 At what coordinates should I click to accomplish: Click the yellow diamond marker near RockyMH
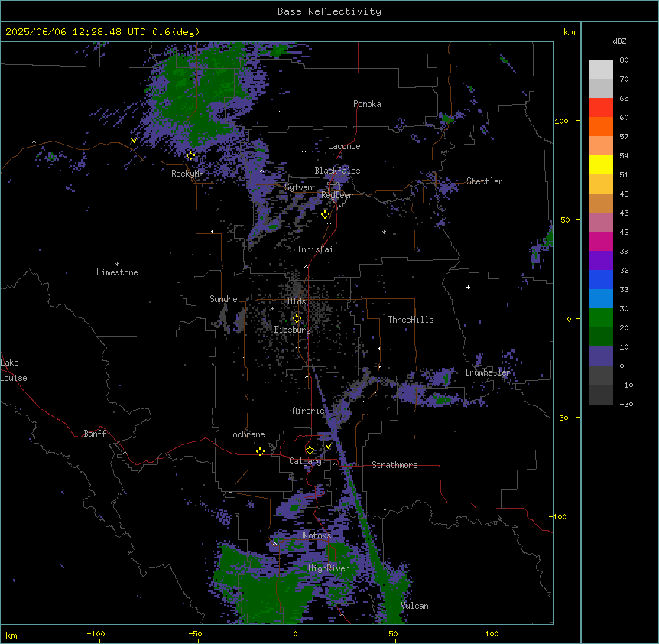190,156
